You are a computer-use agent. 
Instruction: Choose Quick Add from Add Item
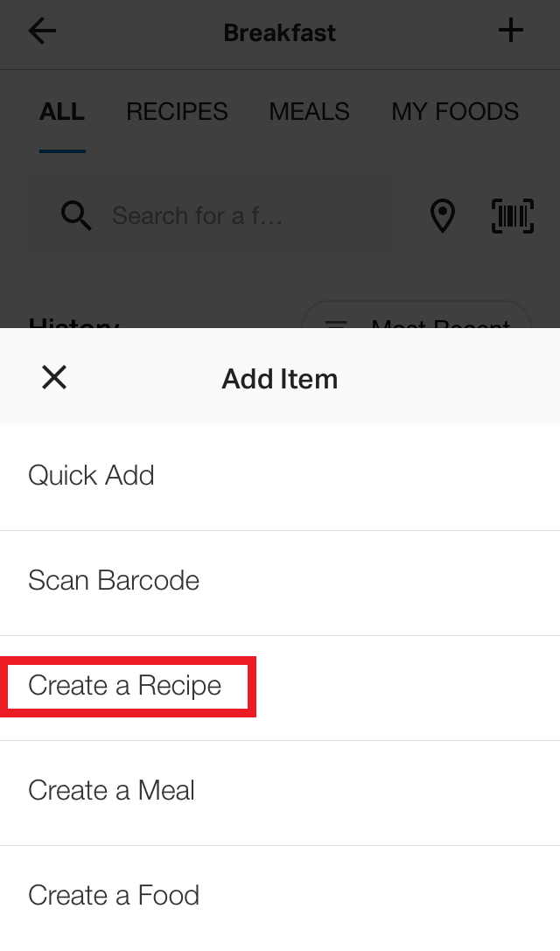point(280,478)
